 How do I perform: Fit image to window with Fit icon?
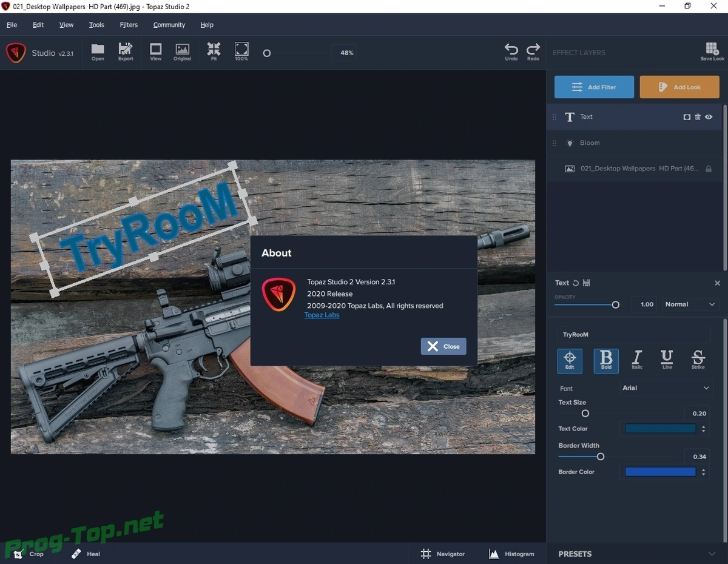[x=214, y=52]
